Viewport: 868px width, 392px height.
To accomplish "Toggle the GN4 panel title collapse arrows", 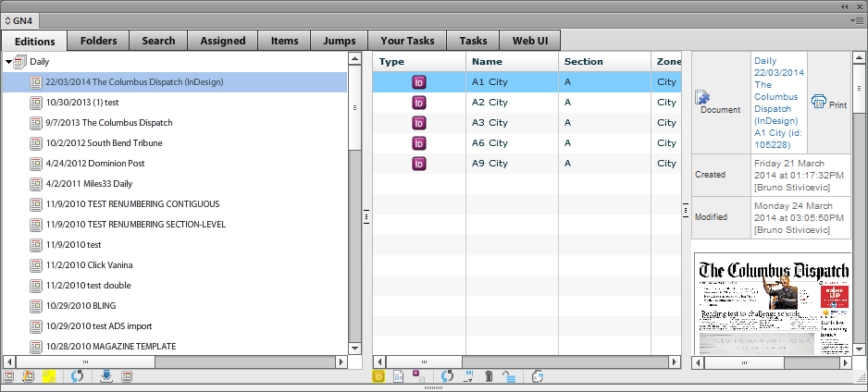I will coord(7,21).
